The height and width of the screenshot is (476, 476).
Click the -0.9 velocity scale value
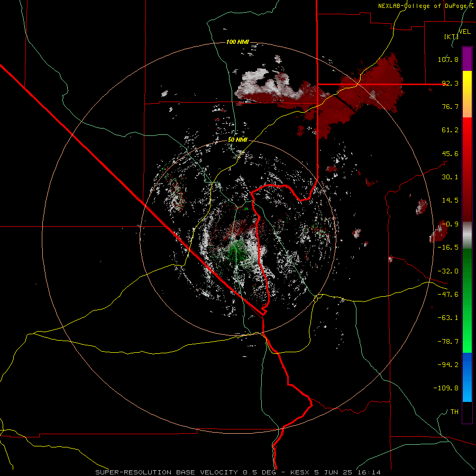(450, 224)
